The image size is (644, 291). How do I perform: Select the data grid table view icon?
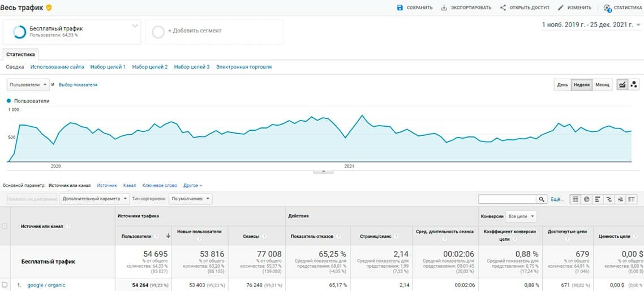(576, 199)
